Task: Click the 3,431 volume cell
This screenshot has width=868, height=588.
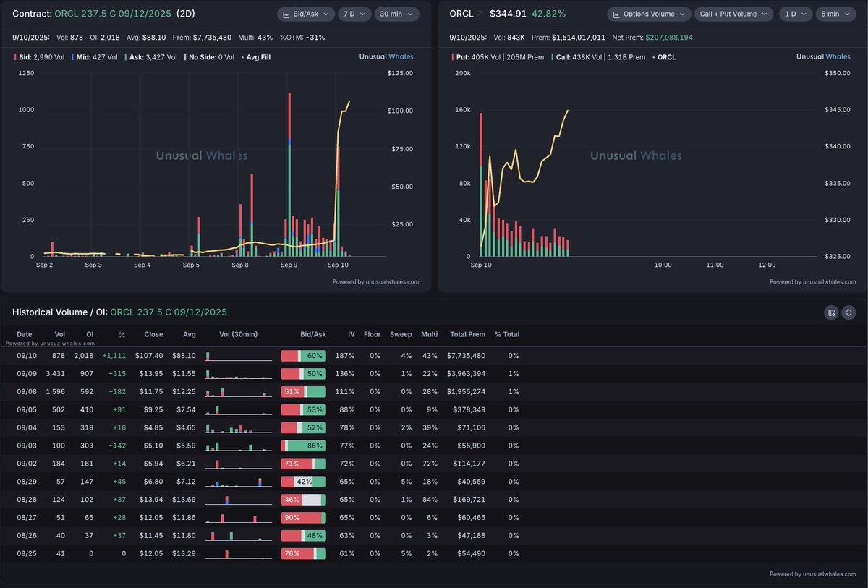Action: tap(56, 374)
